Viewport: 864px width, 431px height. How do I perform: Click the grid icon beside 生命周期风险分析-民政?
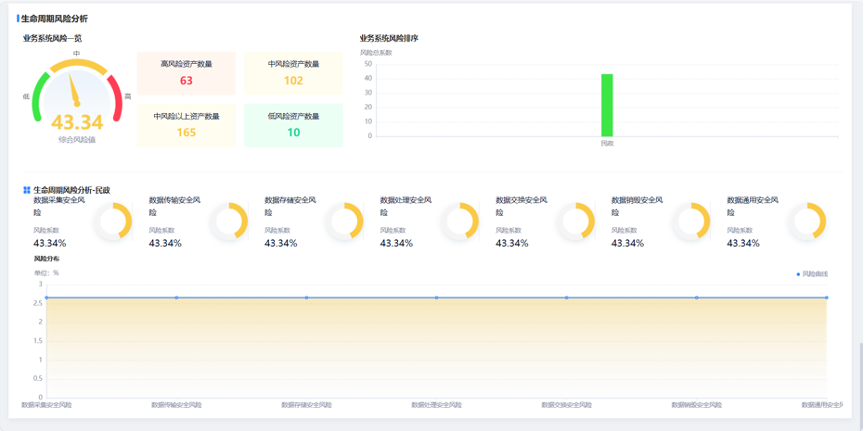coord(27,189)
